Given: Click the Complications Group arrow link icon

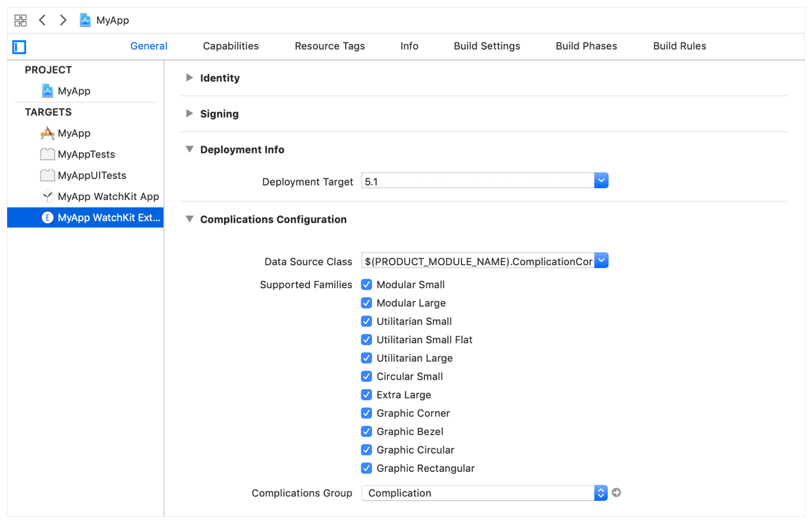Looking at the screenshot, I should (617, 493).
